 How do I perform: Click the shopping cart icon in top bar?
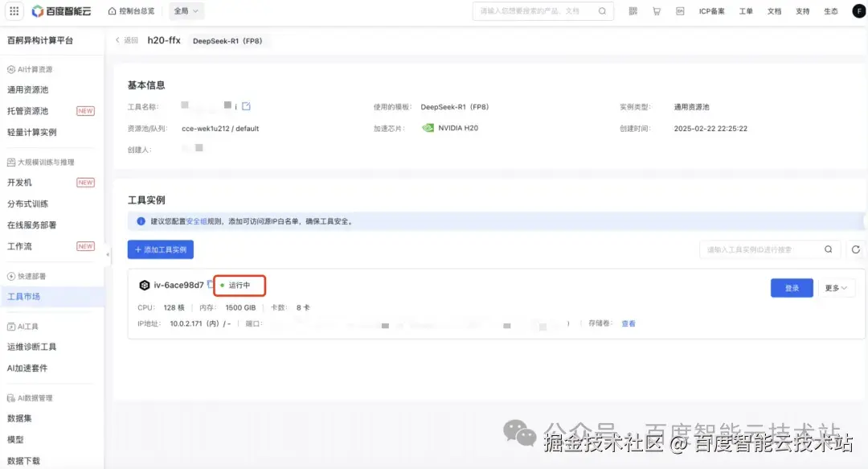656,10
